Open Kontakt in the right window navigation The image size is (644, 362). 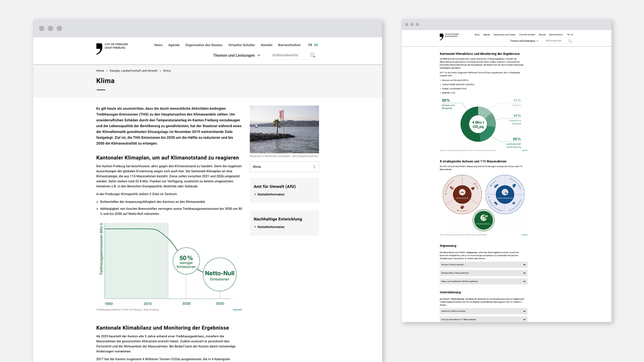pos(542,34)
